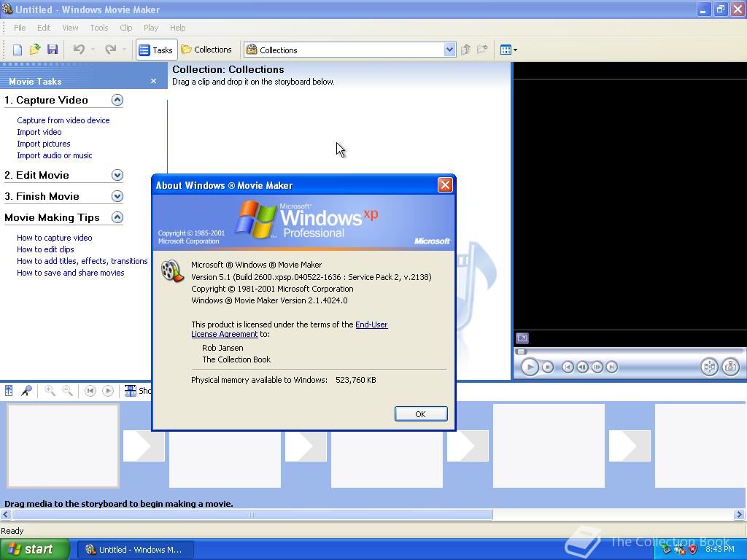Click the Import pictures link
The image size is (747, 560).
pyautogui.click(x=43, y=144)
